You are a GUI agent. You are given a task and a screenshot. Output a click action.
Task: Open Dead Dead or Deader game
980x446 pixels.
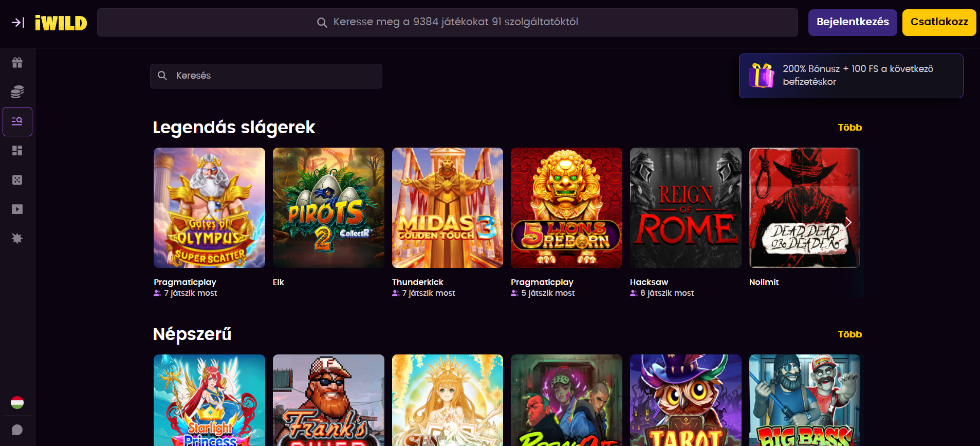[805, 208]
